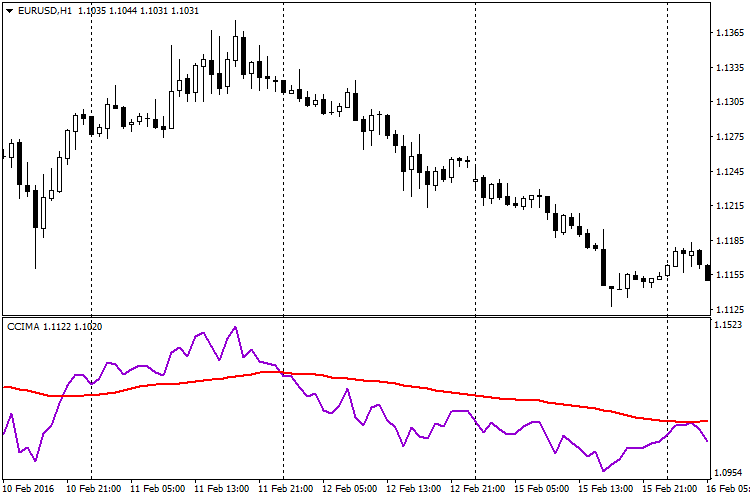Click the 1.1523 indicator scale value
The image size is (750, 500).
730,326
